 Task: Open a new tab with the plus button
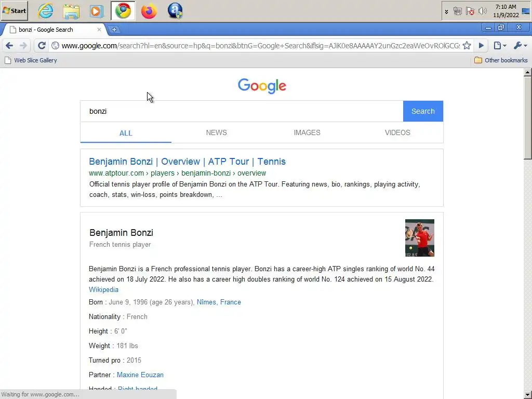point(114,30)
